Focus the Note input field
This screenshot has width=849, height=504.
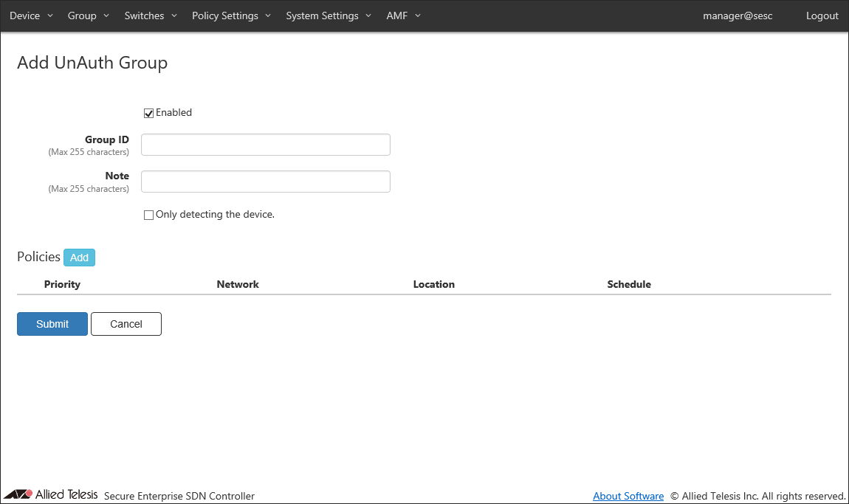265,182
